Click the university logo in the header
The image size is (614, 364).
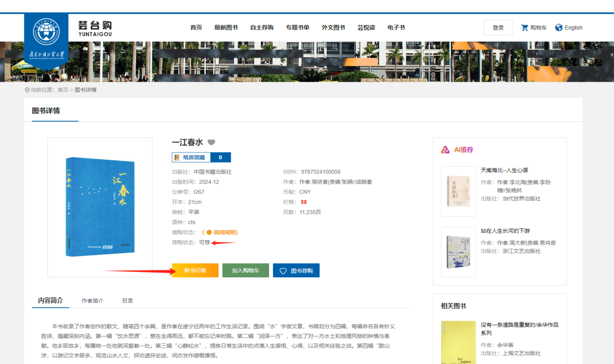click(46, 38)
